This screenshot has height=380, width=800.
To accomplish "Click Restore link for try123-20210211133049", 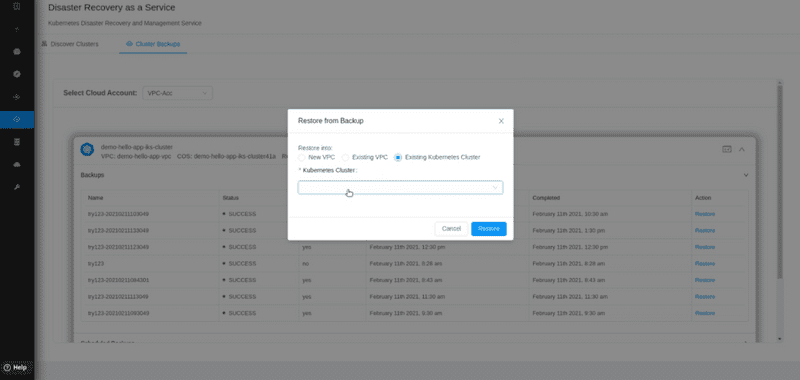I will [705, 231].
